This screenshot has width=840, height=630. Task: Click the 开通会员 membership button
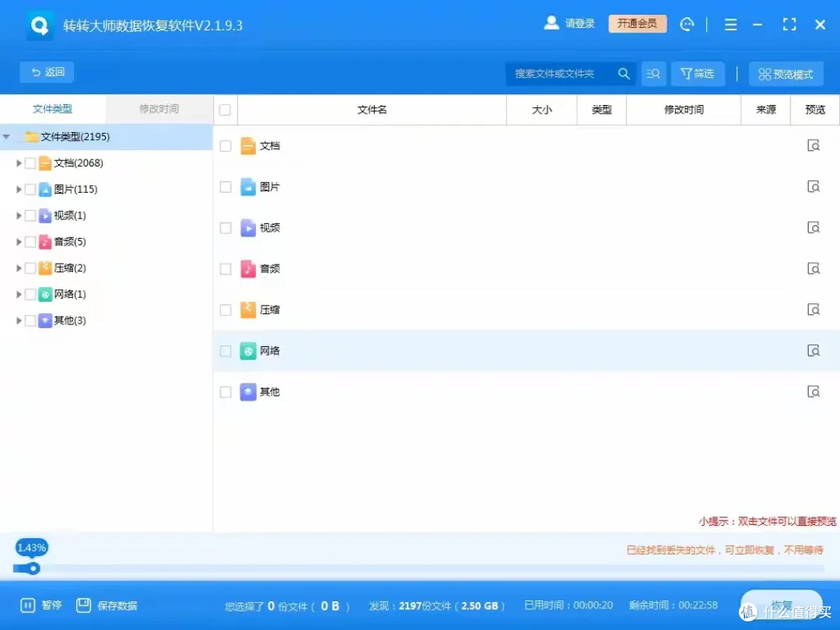tap(637, 23)
